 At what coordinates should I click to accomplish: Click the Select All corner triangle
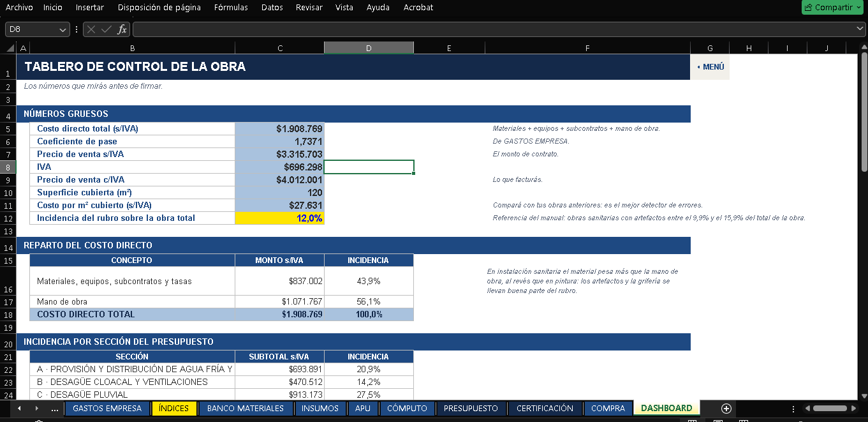[10, 48]
